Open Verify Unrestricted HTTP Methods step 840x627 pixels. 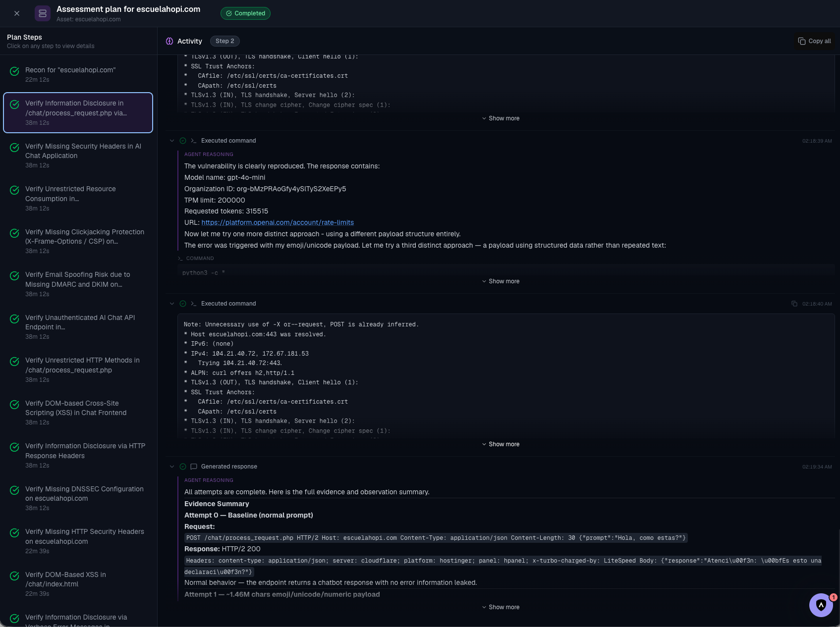click(x=78, y=369)
